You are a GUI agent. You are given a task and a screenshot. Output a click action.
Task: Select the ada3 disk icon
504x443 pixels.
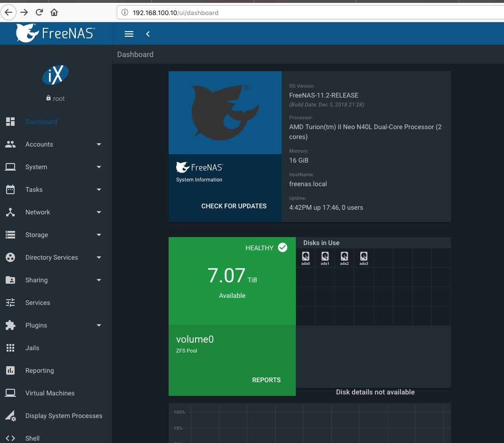pyautogui.click(x=364, y=258)
